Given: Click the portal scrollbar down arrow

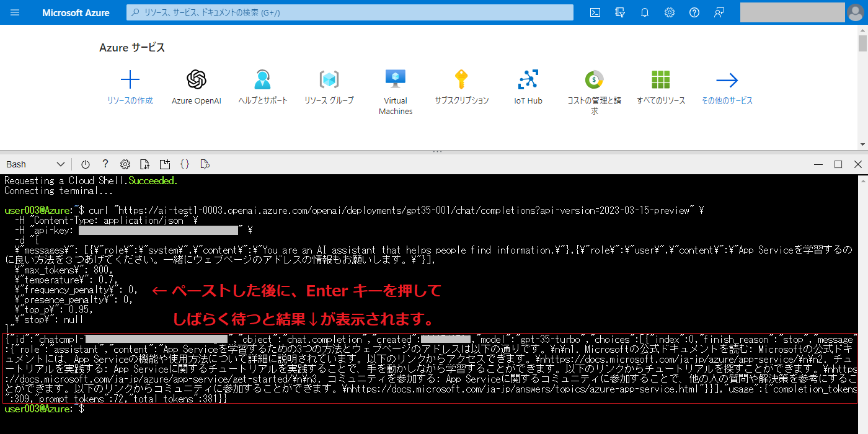Looking at the screenshot, I should 862,144.
